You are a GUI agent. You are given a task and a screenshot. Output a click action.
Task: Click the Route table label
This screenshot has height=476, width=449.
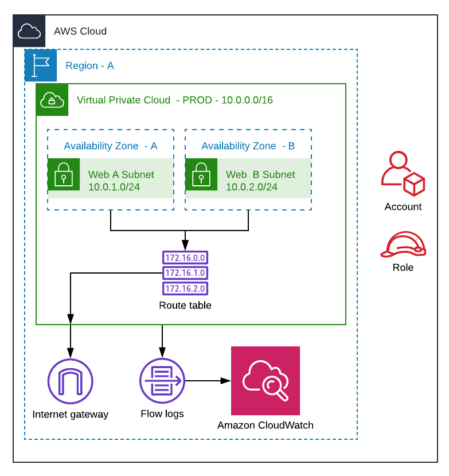185,305
